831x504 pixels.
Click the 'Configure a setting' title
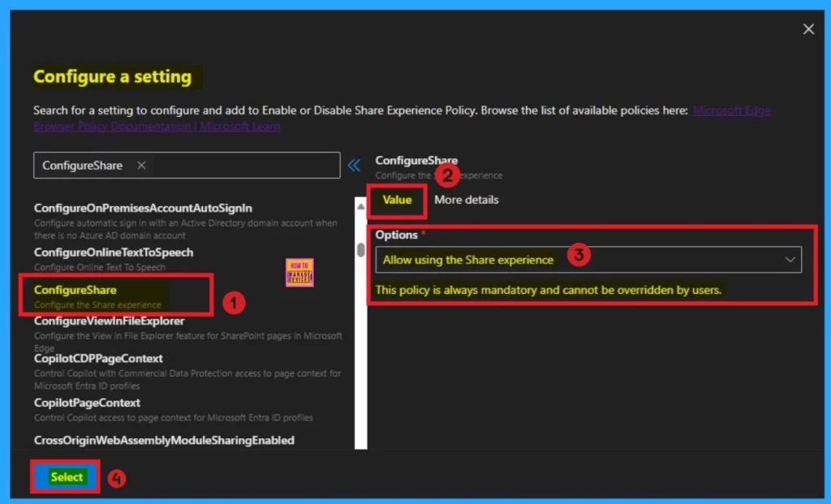(x=112, y=76)
